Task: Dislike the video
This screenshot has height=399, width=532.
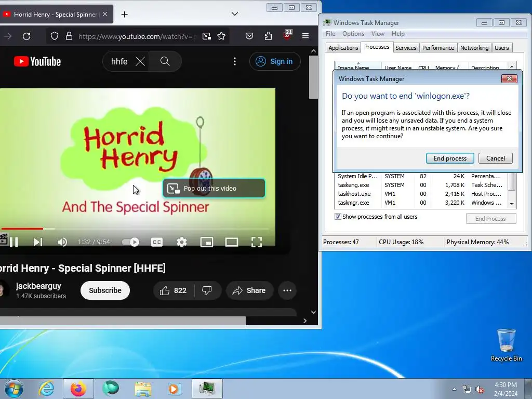Action: click(x=207, y=290)
